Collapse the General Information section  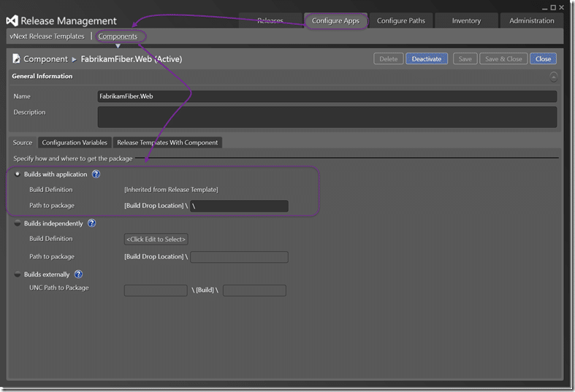(553, 77)
